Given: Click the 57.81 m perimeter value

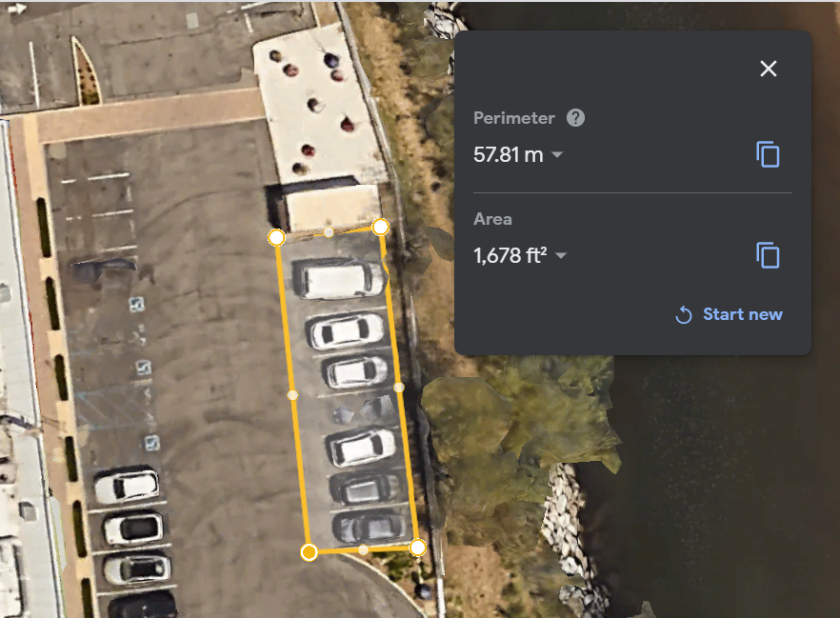Looking at the screenshot, I should coord(508,155).
